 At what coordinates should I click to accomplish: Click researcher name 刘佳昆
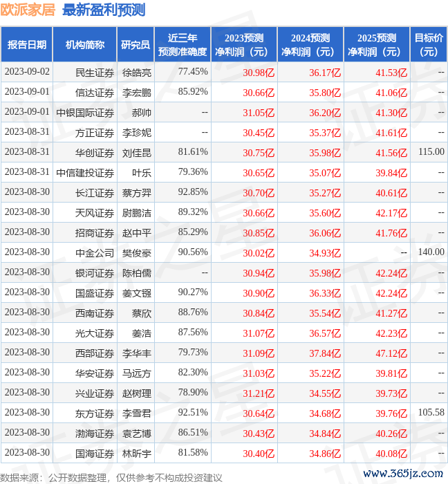(137, 153)
